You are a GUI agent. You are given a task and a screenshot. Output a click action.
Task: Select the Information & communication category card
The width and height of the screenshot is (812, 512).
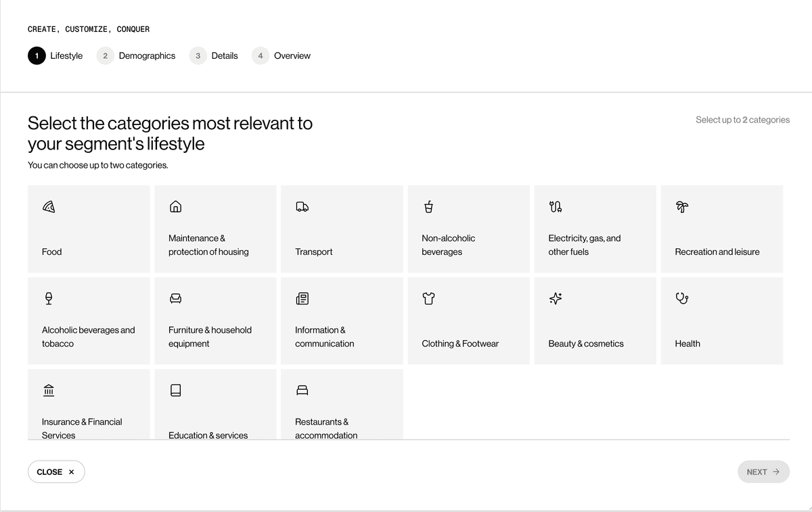342,321
